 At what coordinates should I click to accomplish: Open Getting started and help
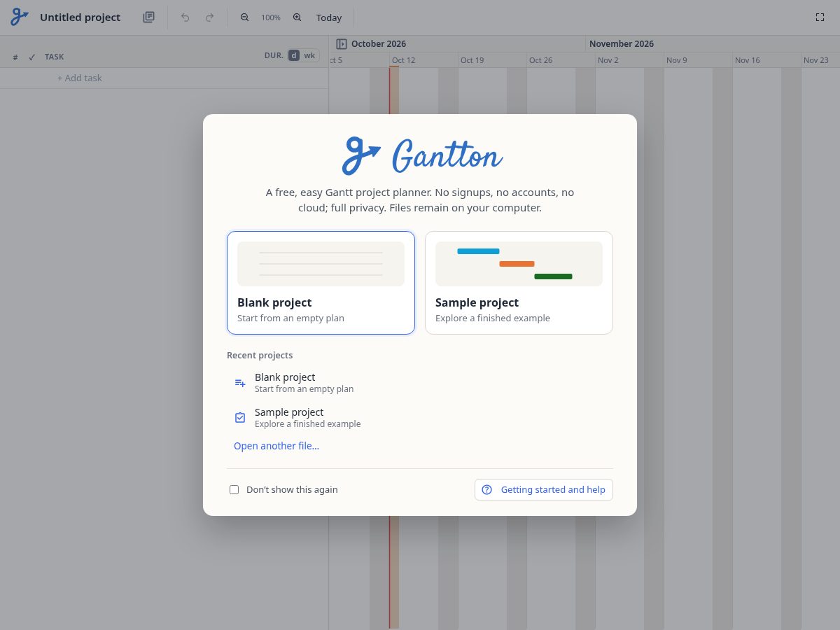pos(544,490)
